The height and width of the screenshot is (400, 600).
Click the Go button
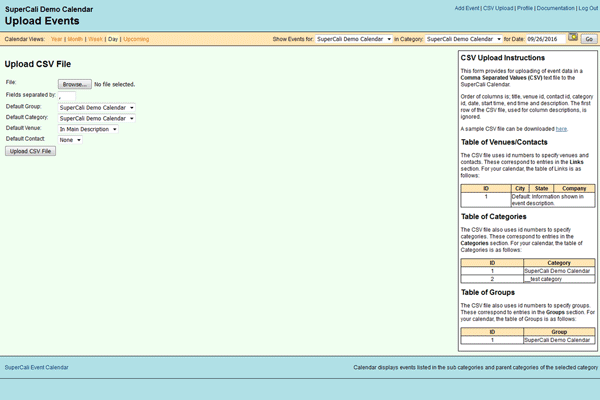coord(589,38)
